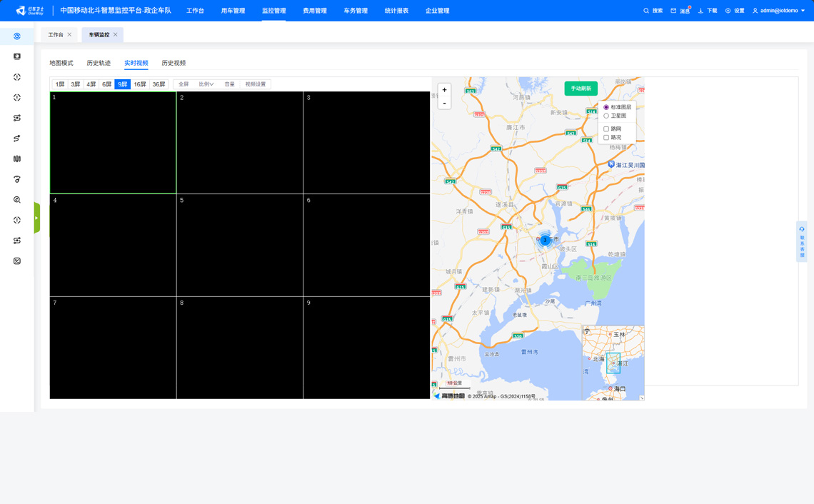Click the blue vehicle cluster marker on map

(545, 240)
